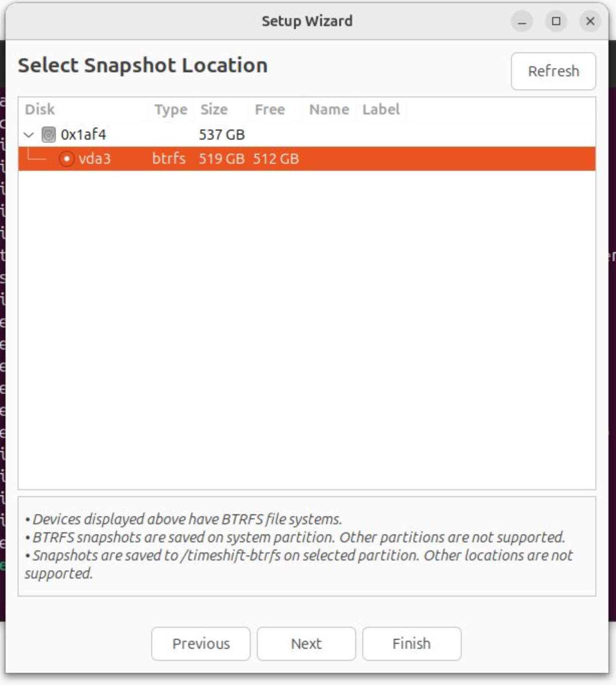Click the 512 GB free space cell
Image resolution: width=616 pixels, height=685 pixels.
point(276,159)
